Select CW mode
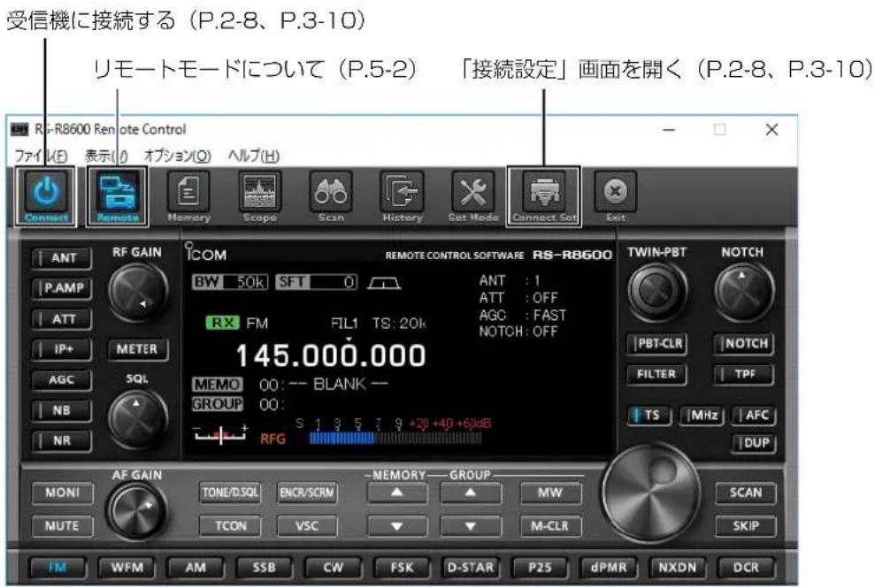 coord(334,568)
